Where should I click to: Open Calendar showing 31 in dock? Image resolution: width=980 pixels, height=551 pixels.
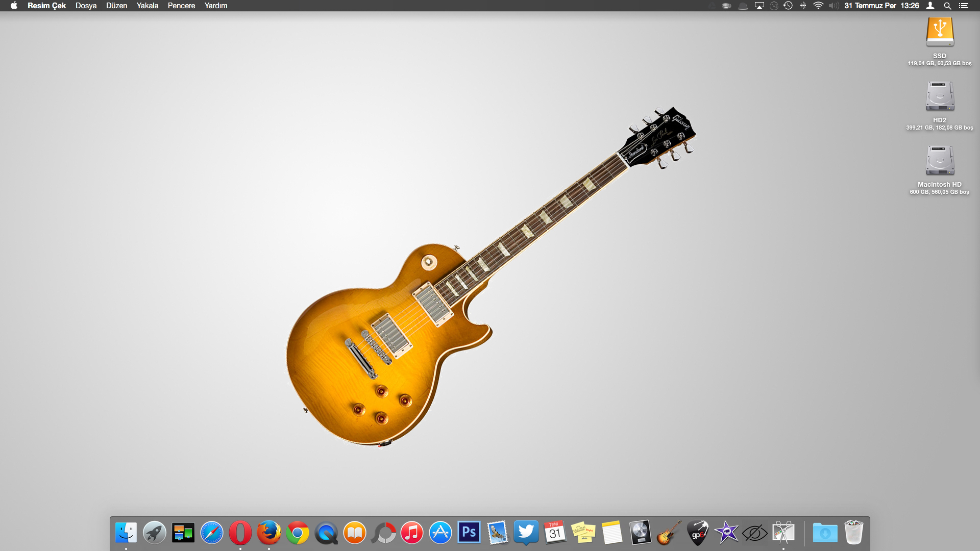tap(554, 533)
